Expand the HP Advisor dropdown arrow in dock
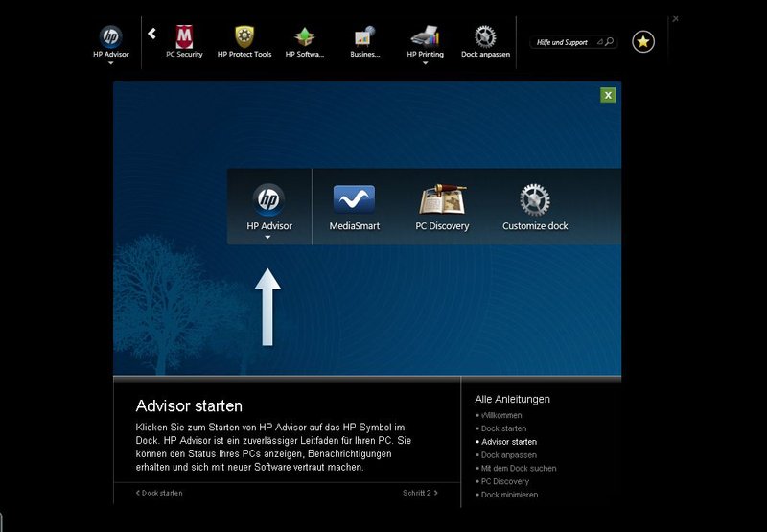Viewport: 767px width, 532px height. point(110,63)
